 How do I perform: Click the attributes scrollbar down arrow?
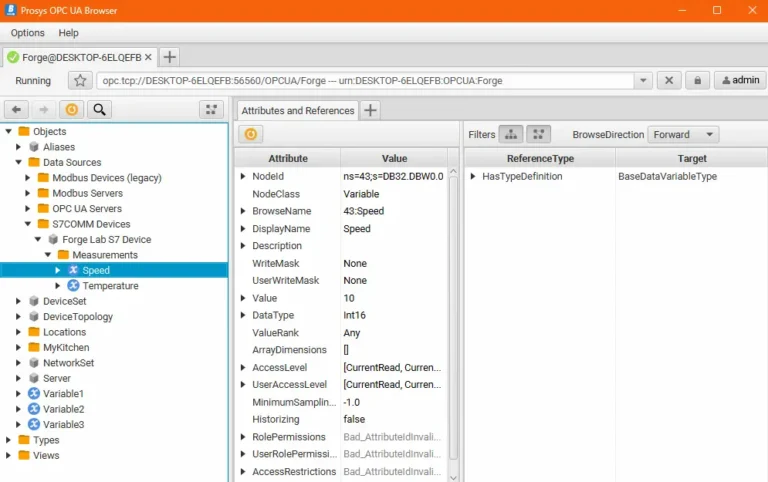454,478
